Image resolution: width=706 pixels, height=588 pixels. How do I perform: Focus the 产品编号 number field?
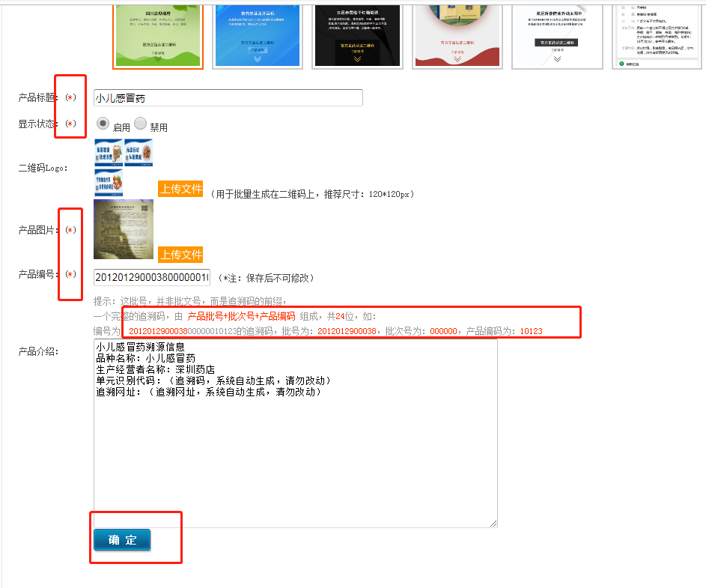tap(152, 277)
